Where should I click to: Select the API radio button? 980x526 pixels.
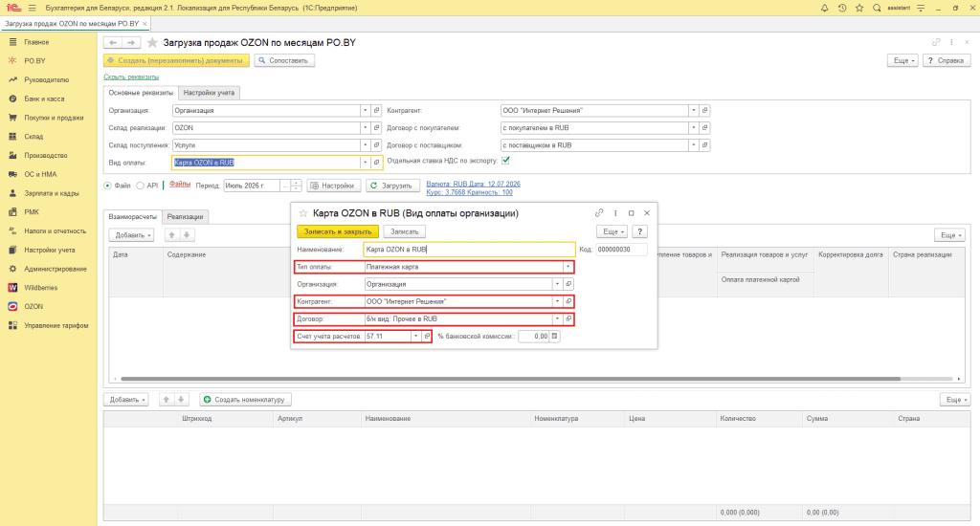(140, 186)
